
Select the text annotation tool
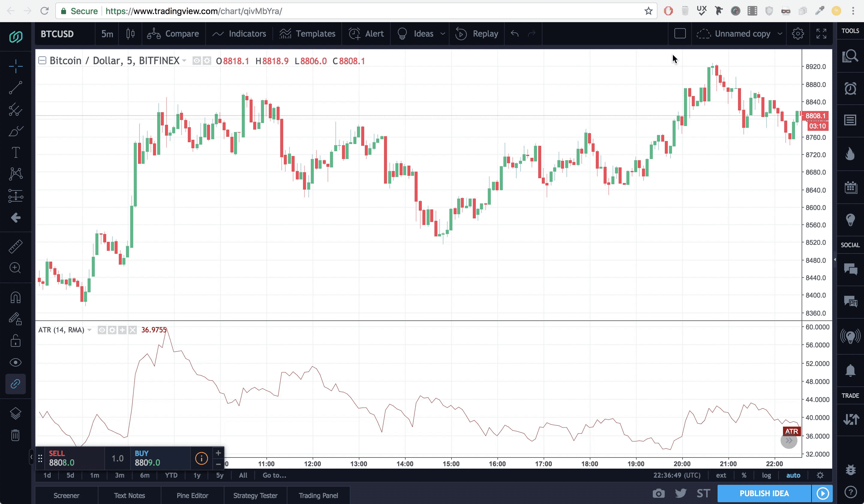tap(15, 153)
